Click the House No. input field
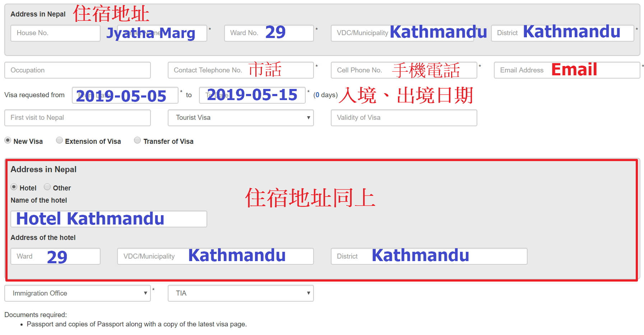The height and width of the screenshot is (335, 644). tap(55, 33)
